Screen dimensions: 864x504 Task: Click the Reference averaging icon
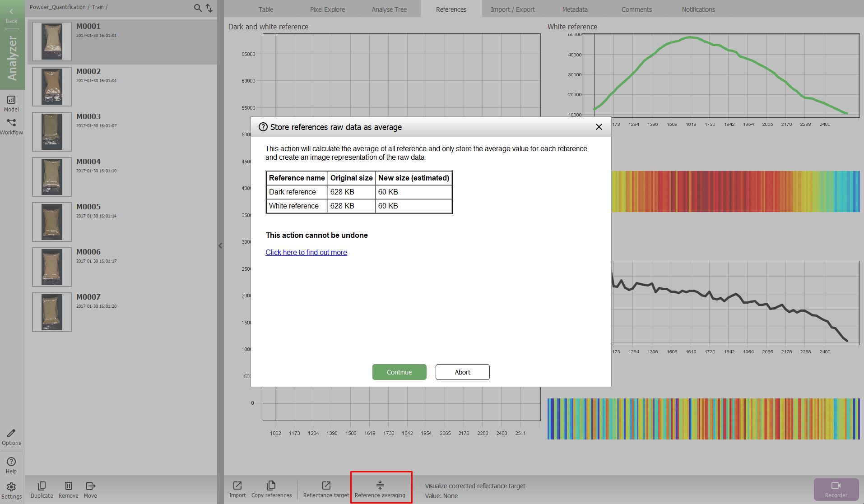coord(380,486)
